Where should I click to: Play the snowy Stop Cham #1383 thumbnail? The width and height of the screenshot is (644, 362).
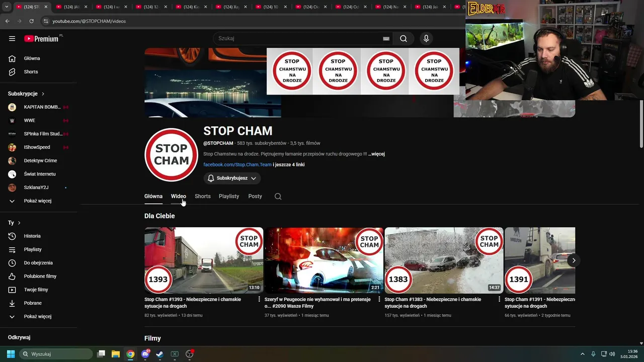444,260
